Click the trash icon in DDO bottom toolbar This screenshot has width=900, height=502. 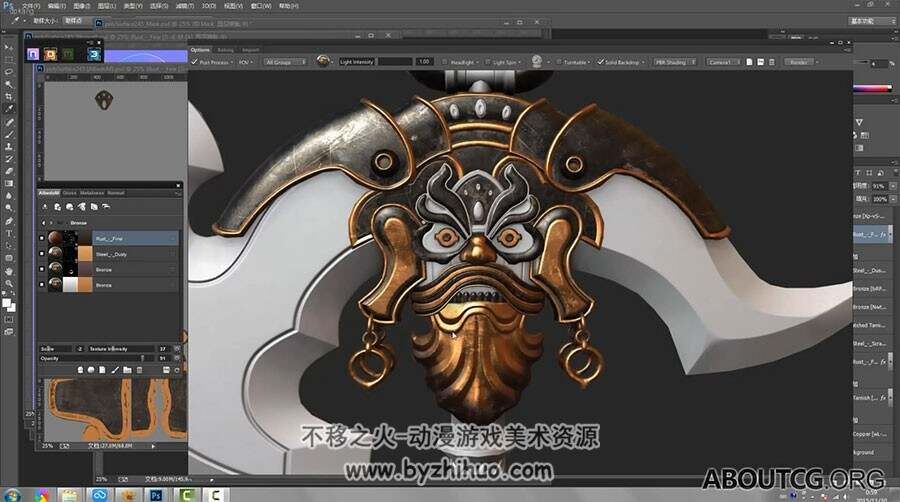(139, 370)
